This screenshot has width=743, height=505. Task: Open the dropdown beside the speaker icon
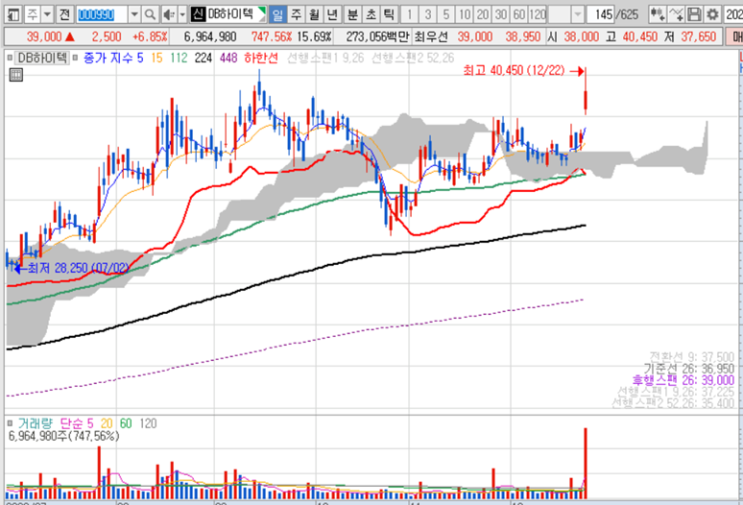[182, 15]
